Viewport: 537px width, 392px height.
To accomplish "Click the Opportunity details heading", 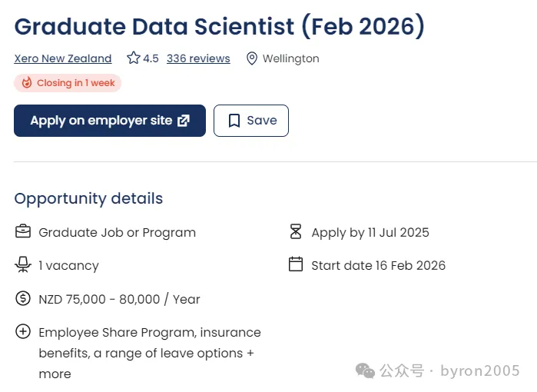I will click(x=88, y=198).
